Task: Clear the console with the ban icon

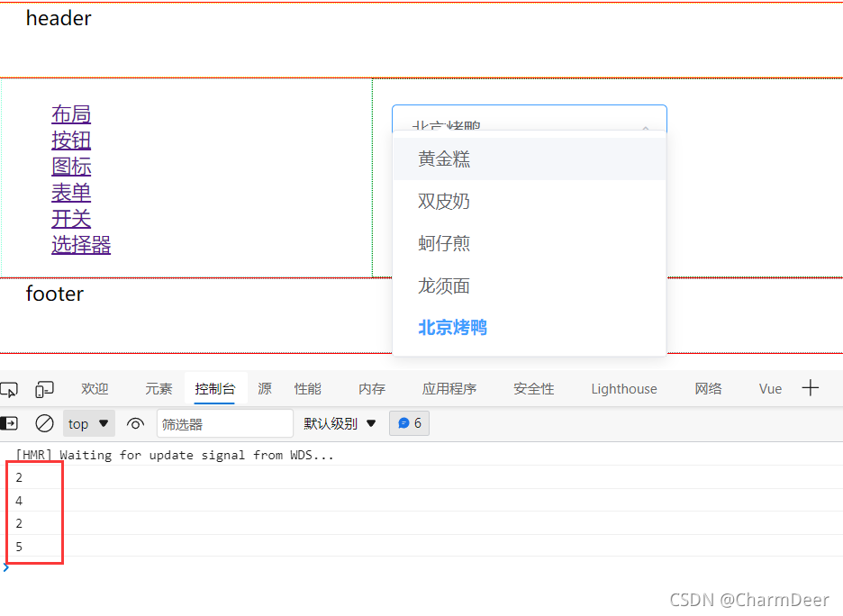Action: tap(44, 423)
